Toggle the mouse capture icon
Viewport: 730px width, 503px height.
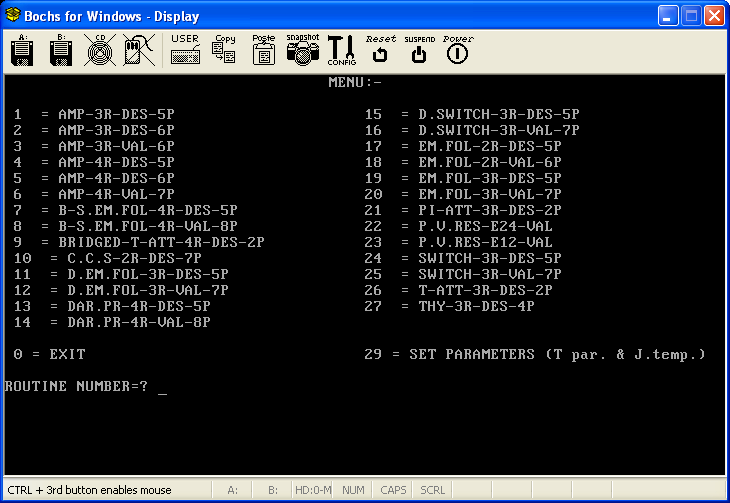[x=139, y=50]
